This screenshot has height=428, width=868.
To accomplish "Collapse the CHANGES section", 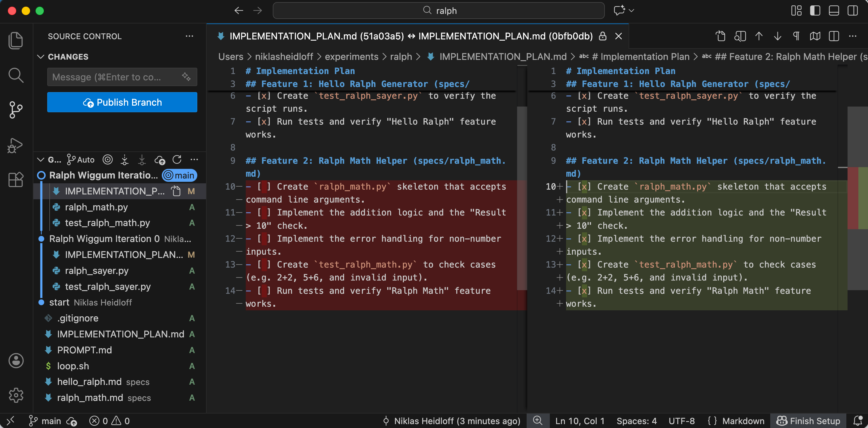I will tap(41, 57).
